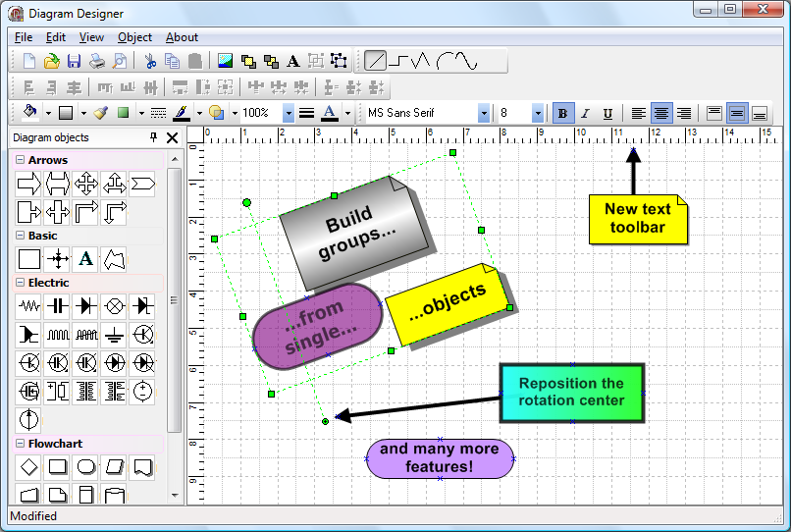Pick the right arrow shape in Arrows
Image resolution: width=791 pixels, height=532 pixels.
point(29,184)
